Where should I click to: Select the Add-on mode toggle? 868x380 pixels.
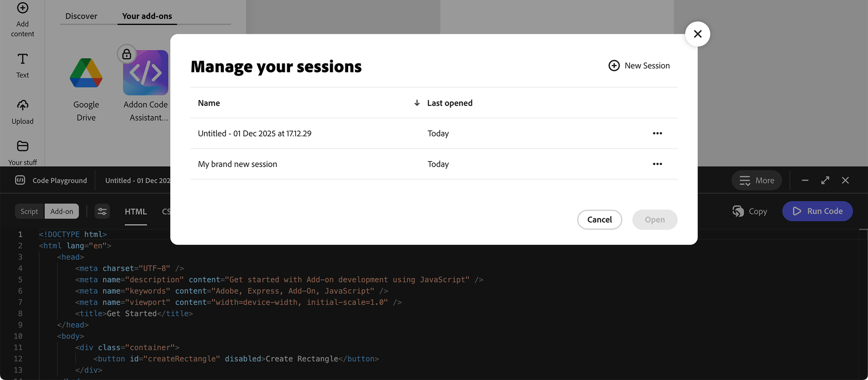[x=61, y=211]
